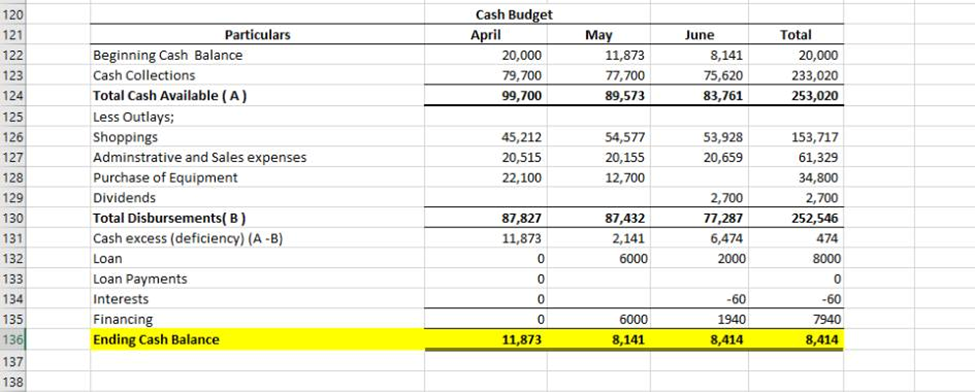Select the 'Particulars' header cell
This screenshot has height=392, width=975.
257,35
